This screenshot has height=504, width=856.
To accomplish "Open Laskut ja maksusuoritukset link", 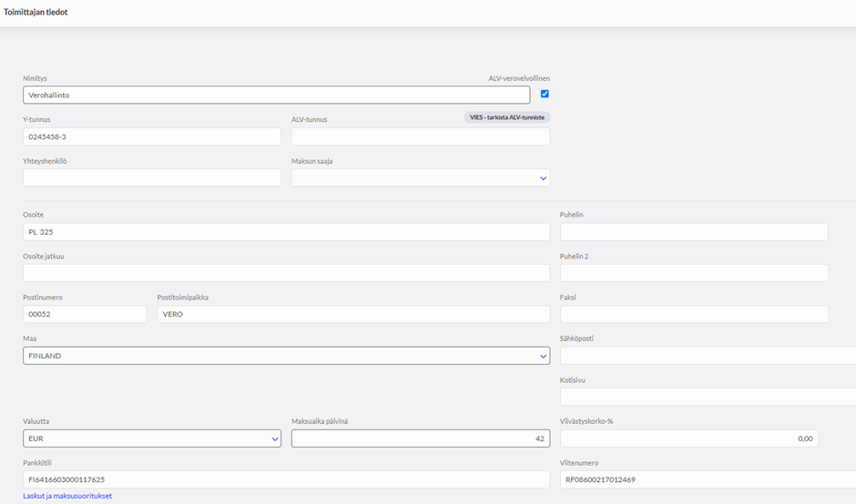I will pyautogui.click(x=67, y=496).
